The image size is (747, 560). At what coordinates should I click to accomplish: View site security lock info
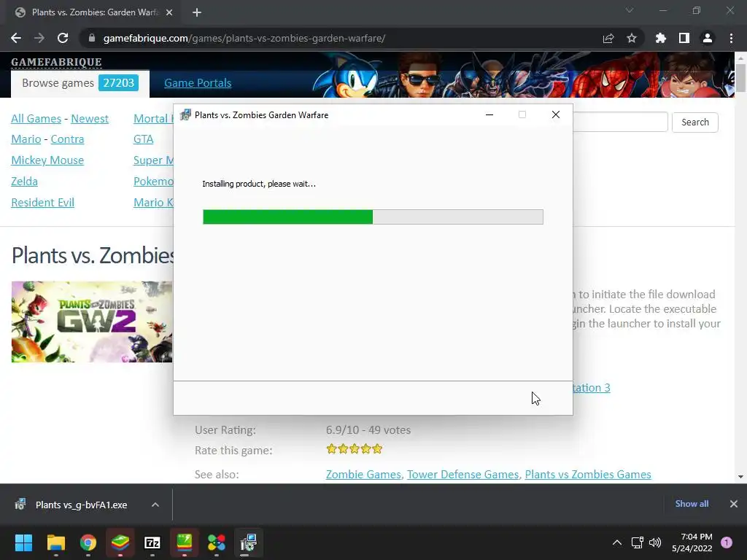coord(92,38)
